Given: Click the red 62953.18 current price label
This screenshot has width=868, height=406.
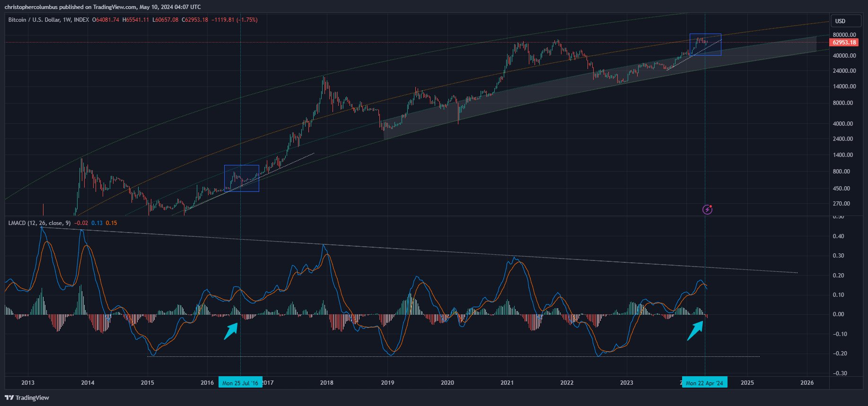Looking at the screenshot, I should (844, 43).
